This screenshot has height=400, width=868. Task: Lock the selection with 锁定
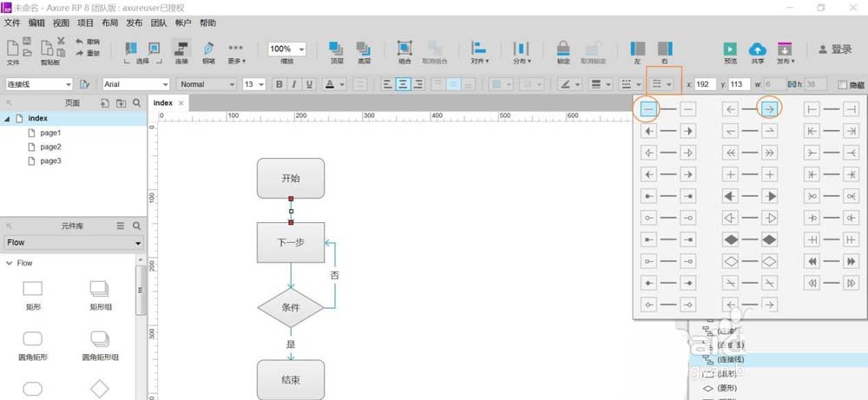pyautogui.click(x=563, y=52)
